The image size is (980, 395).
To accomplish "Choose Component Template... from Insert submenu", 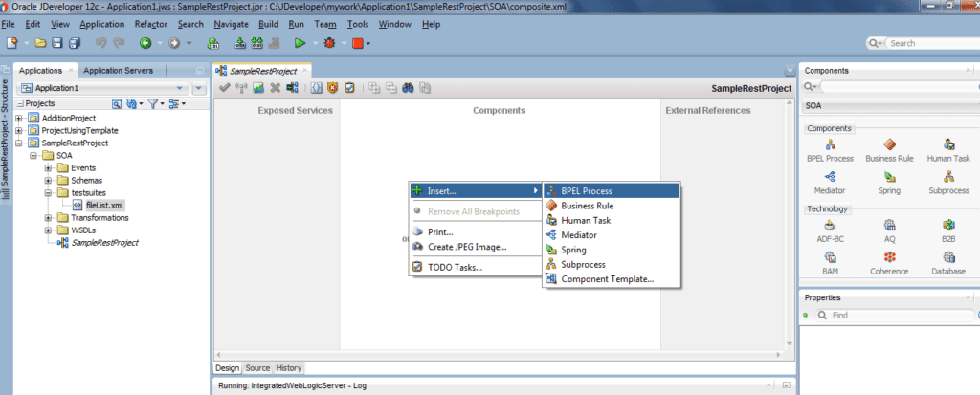I will coord(612,279).
